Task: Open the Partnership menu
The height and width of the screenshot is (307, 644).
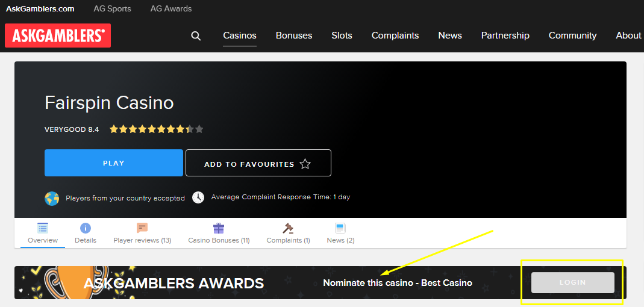Action: pyautogui.click(x=505, y=36)
